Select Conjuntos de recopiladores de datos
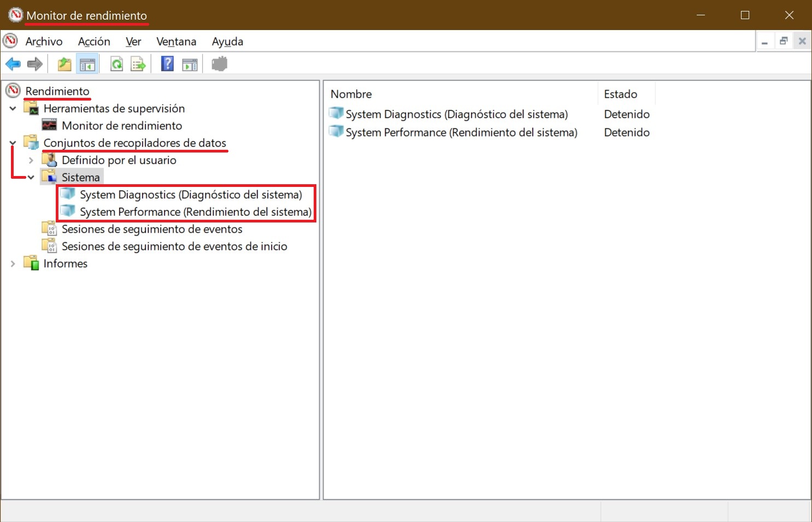 pos(134,143)
